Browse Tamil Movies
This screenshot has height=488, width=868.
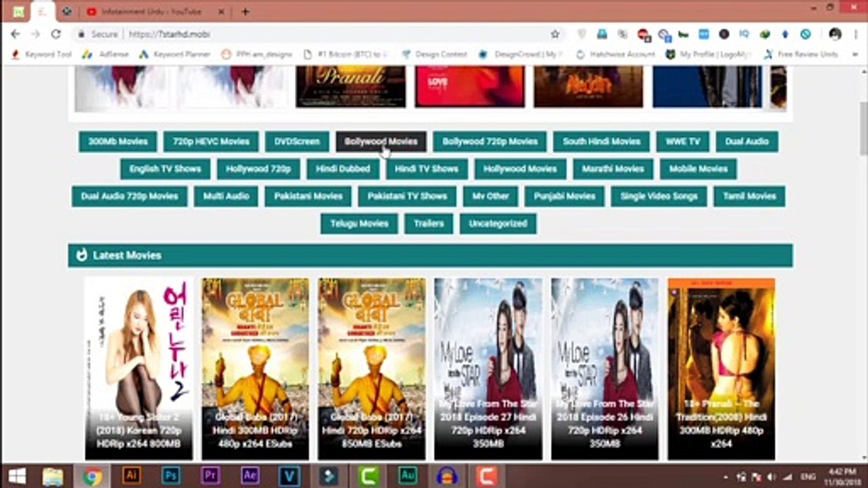coord(749,196)
